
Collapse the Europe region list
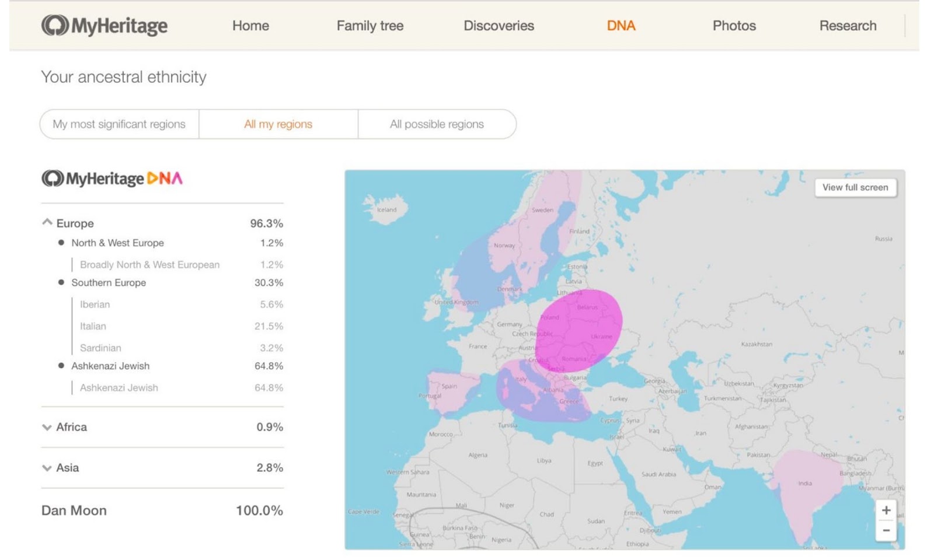pos(47,223)
